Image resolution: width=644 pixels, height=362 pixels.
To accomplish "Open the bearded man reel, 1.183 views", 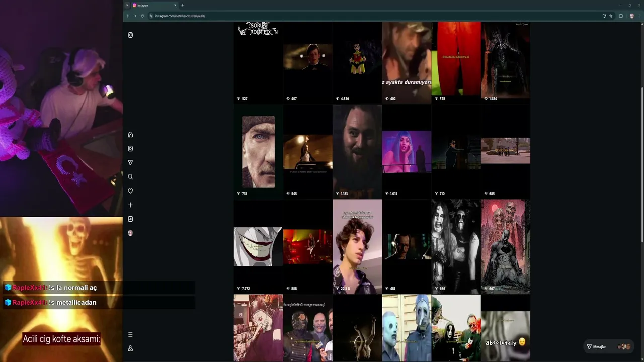I will 357,151.
